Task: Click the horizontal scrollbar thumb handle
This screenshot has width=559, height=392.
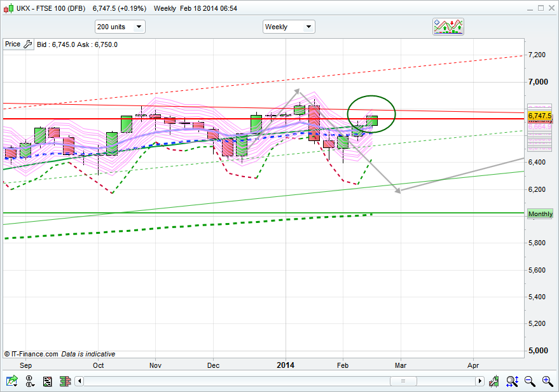Action: pos(402,381)
